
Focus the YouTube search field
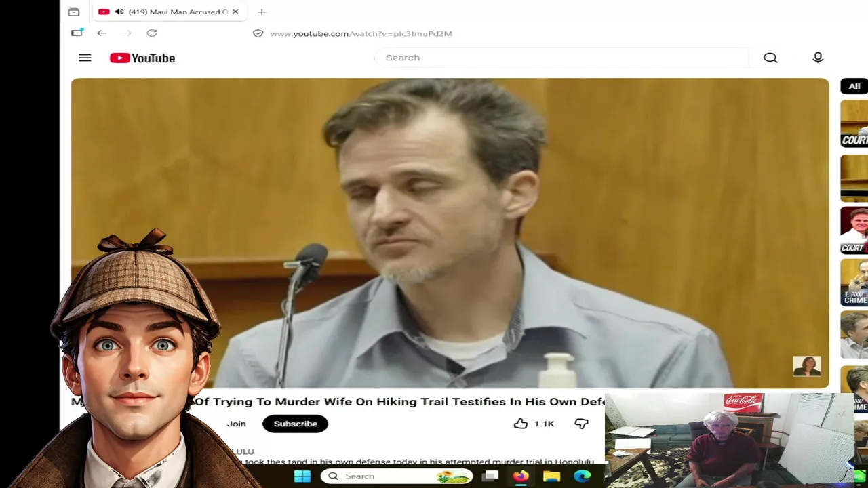[561, 58]
